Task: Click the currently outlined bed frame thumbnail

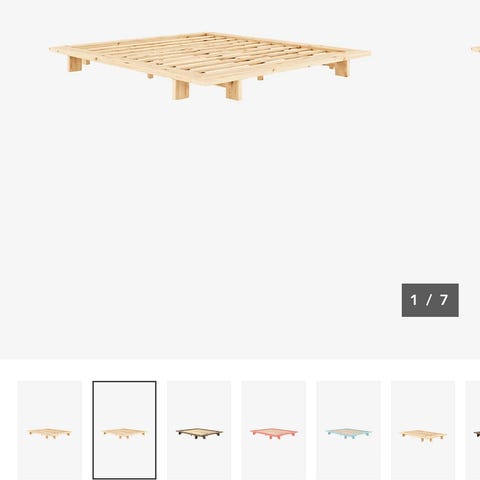Action: click(124, 430)
